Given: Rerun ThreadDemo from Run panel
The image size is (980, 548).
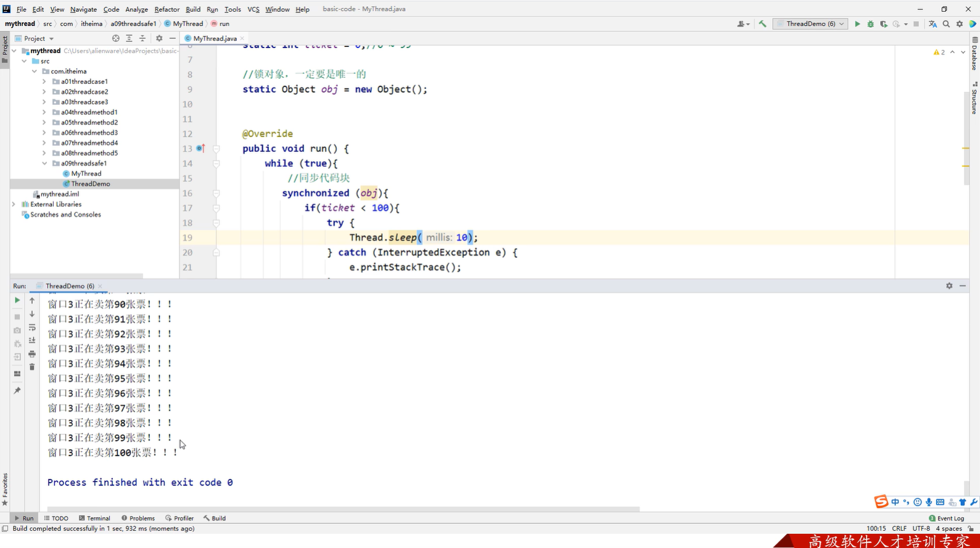Looking at the screenshot, I should click(17, 301).
